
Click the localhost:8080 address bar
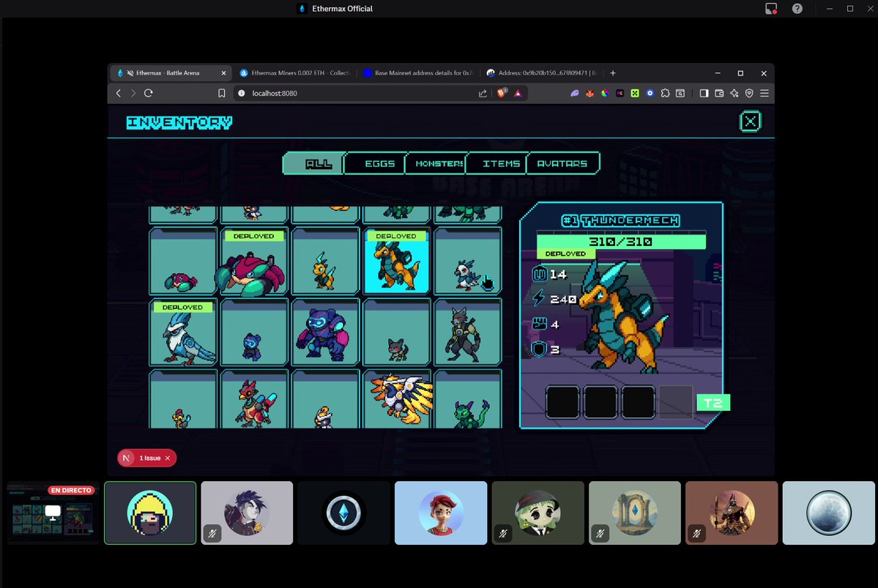358,93
